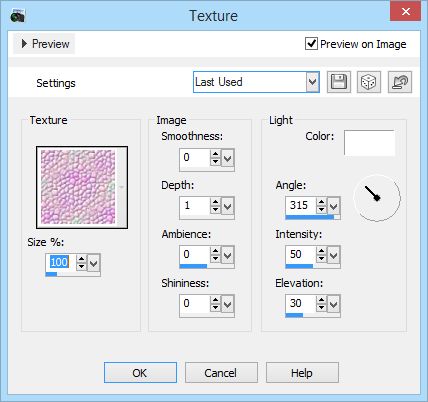
Task: Click the OK button
Action: [x=140, y=373]
